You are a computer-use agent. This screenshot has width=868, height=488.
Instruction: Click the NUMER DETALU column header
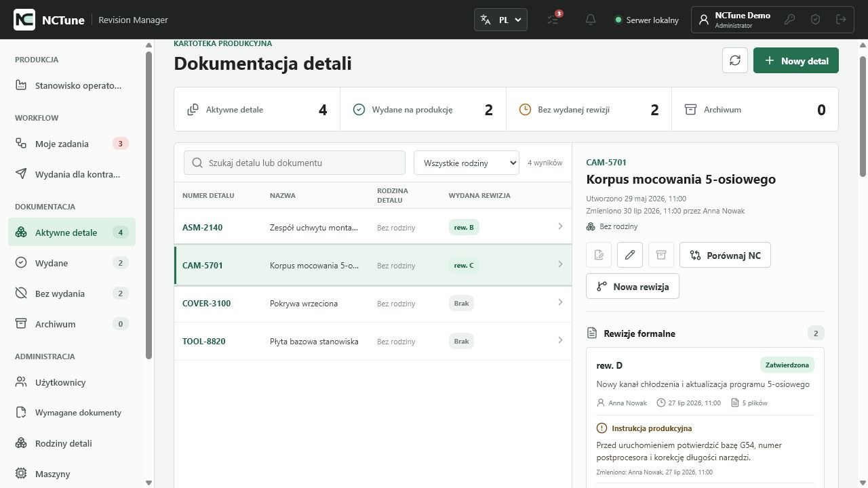(208, 195)
